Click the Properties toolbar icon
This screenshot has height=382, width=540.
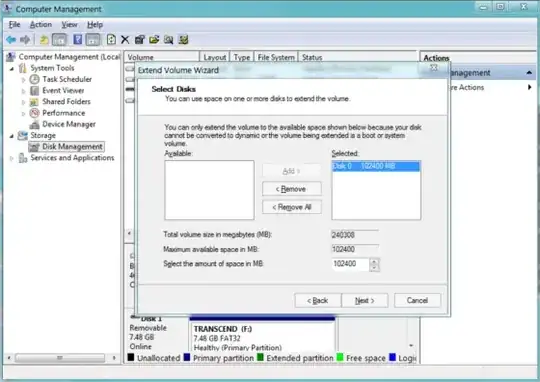pyautogui.click(x=139, y=40)
